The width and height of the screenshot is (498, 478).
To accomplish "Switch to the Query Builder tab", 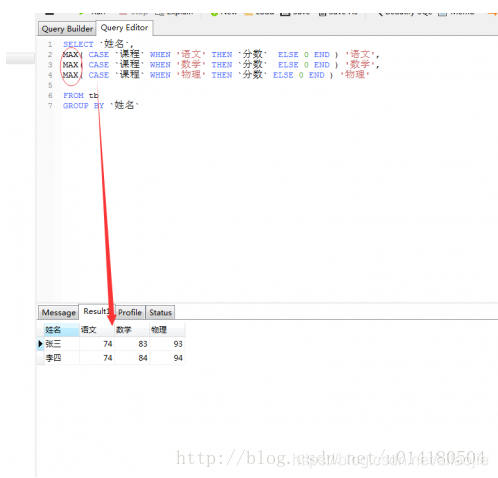I will pyautogui.click(x=67, y=29).
